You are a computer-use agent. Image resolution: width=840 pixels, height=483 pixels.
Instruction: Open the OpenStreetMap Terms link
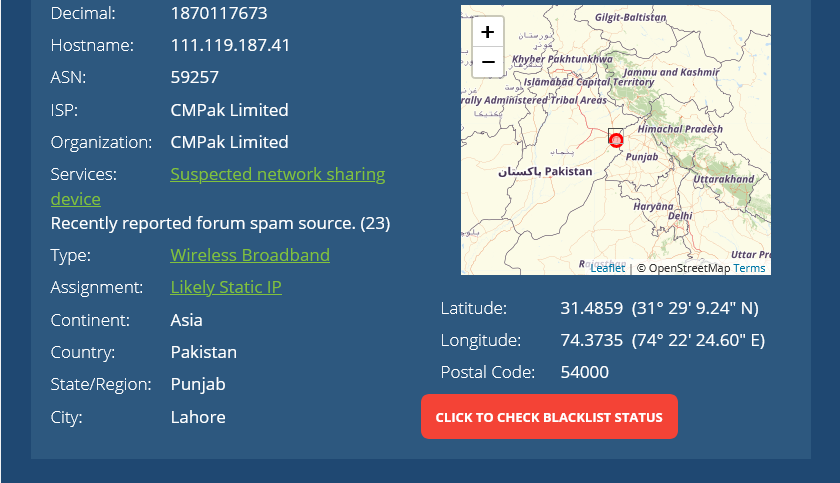click(x=749, y=268)
